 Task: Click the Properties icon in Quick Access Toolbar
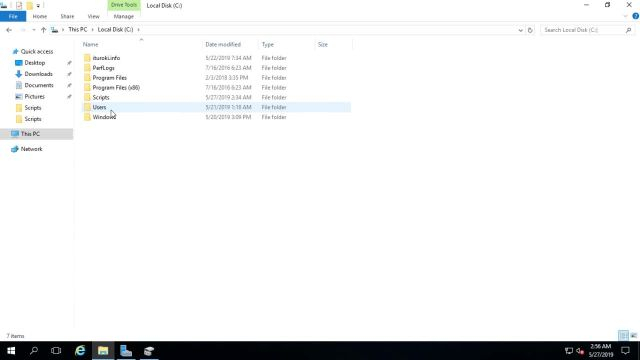click(19, 6)
